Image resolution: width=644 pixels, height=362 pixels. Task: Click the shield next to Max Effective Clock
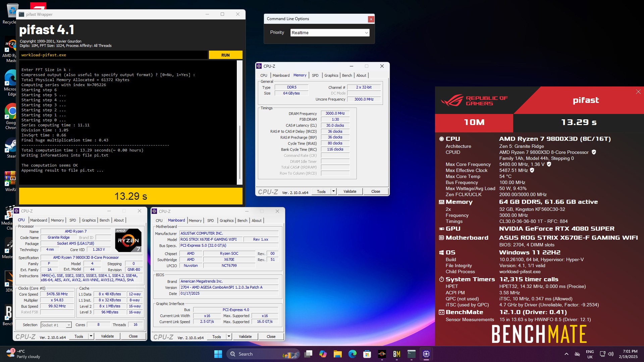532,170
